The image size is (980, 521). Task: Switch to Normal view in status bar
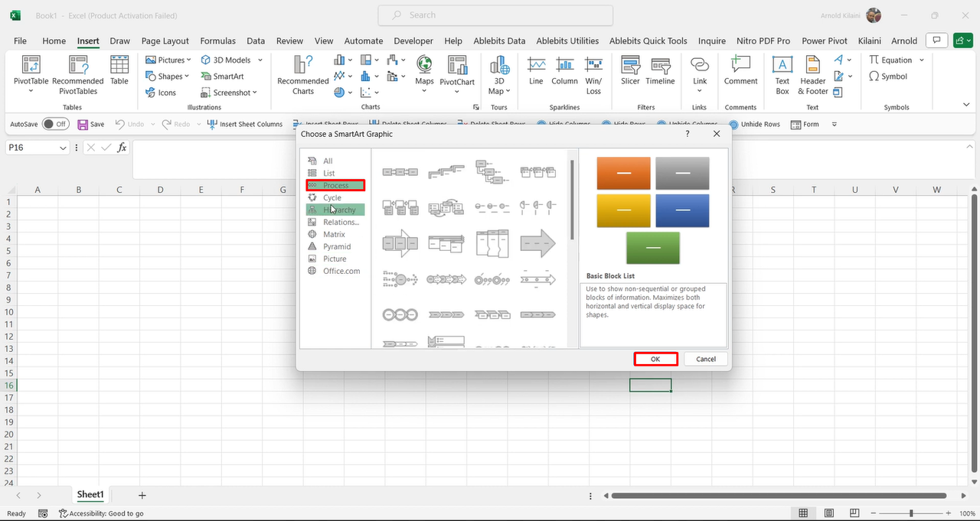(803, 513)
